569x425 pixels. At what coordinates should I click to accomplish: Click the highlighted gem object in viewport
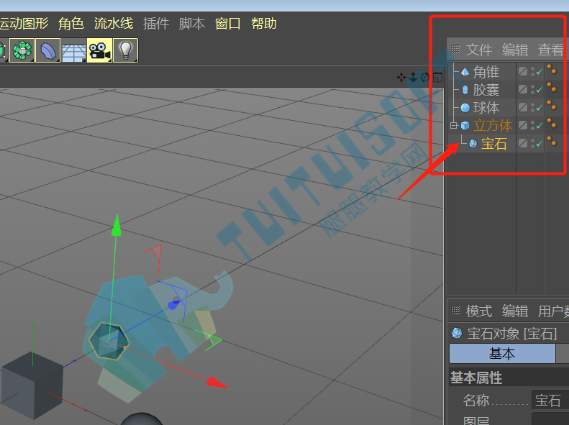tap(109, 341)
